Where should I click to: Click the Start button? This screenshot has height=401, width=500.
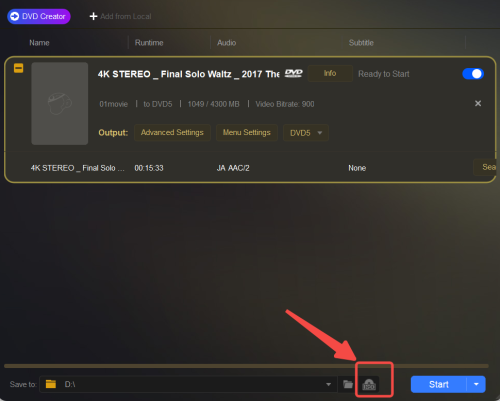[439, 384]
